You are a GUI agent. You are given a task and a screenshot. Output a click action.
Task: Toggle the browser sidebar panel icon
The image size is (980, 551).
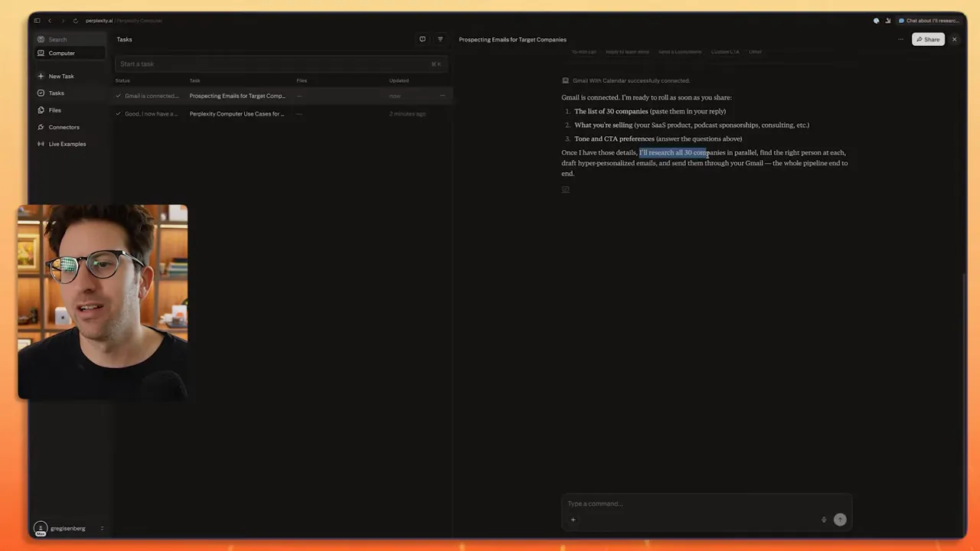pyautogui.click(x=37, y=21)
